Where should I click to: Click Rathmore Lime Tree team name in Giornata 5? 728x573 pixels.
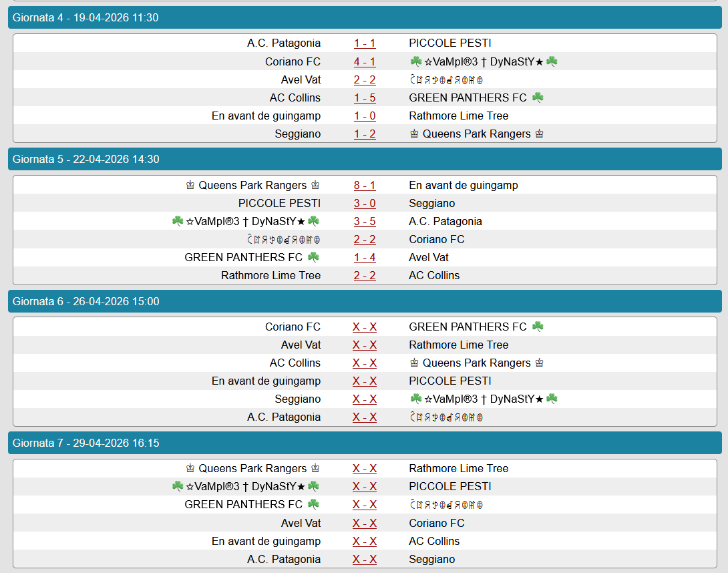270,275
